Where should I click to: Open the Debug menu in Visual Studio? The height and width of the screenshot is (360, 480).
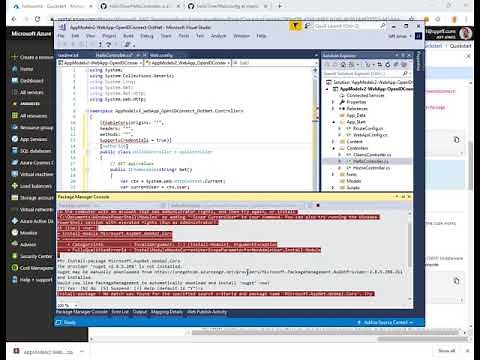tap(147, 36)
